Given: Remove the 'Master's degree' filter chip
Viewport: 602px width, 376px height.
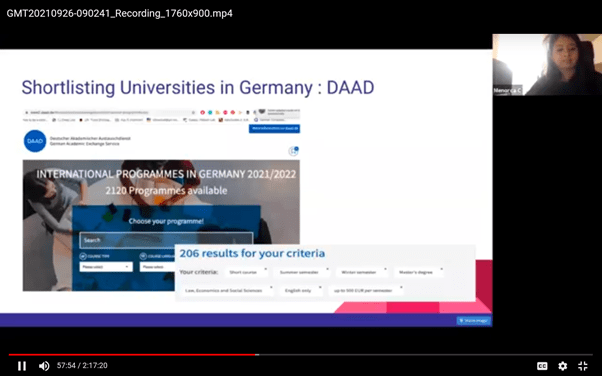Looking at the screenshot, I should click(x=441, y=269).
